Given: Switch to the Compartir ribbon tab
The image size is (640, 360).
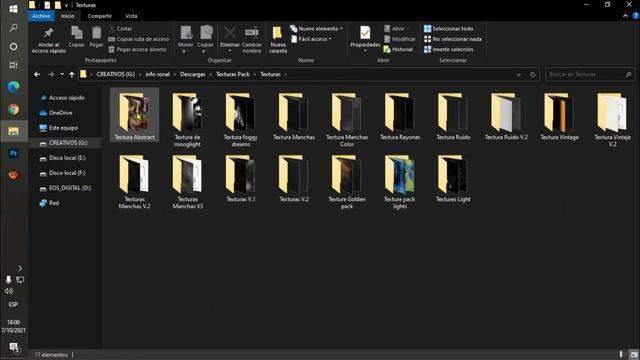Looking at the screenshot, I should (100, 16).
